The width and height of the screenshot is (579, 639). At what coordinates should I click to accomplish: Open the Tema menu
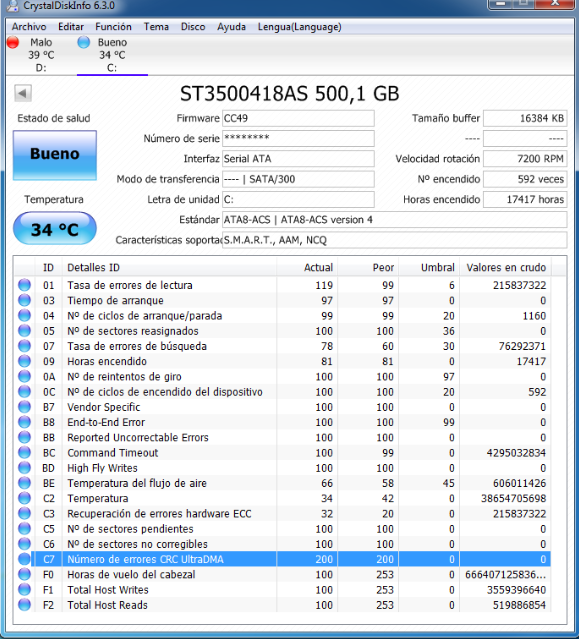(156, 27)
